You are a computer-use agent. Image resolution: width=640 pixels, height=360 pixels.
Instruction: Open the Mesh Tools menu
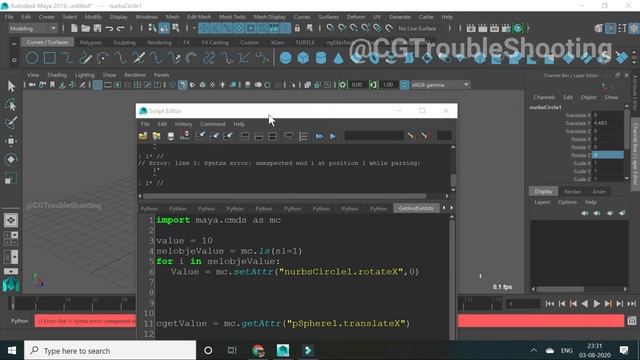(x=232, y=17)
